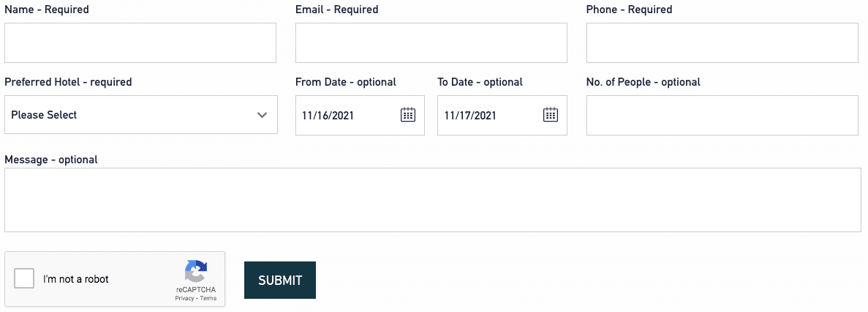This screenshot has height=312, width=868.
Task: Click the Message - optional label
Action: (51, 160)
